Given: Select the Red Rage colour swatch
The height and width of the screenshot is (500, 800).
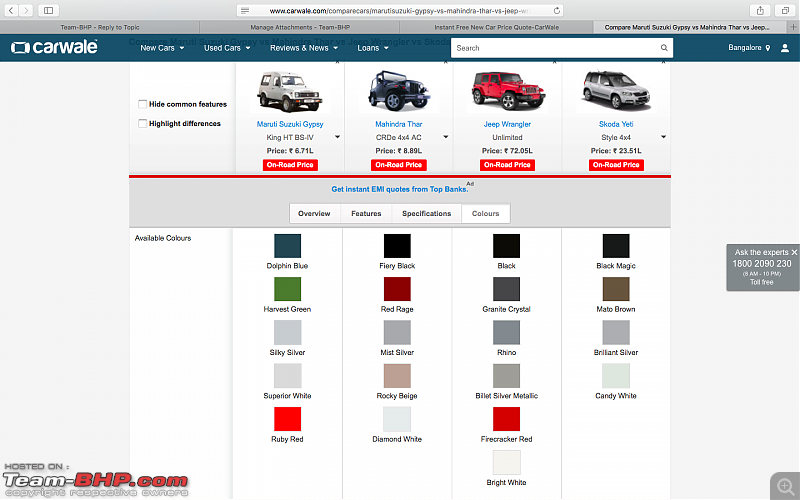Looking at the screenshot, I should 397,289.
